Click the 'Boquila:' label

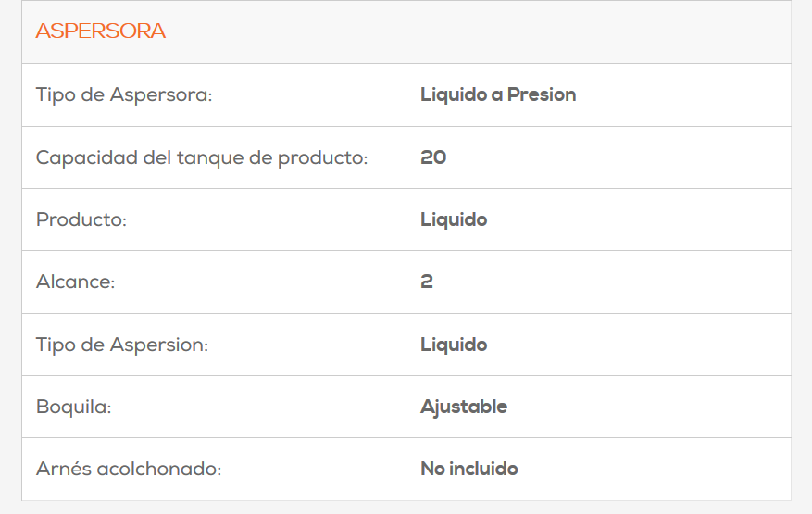click(73, 407)
